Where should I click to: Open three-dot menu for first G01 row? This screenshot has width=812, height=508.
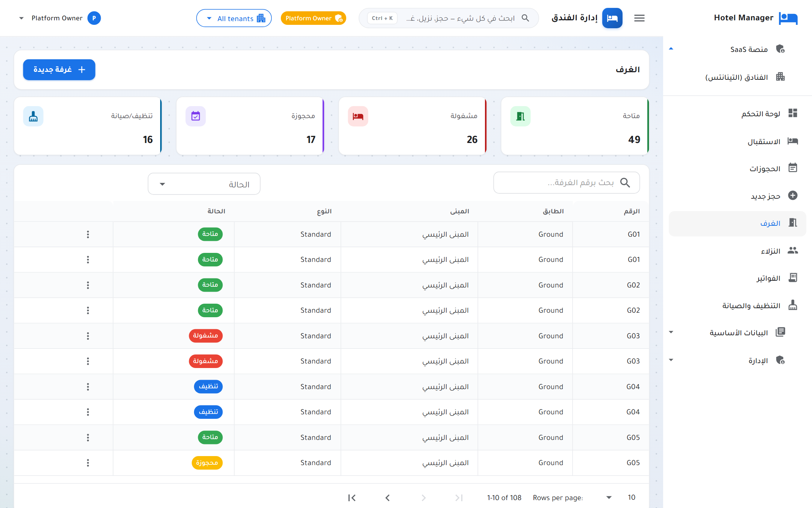tap(88, 234)
